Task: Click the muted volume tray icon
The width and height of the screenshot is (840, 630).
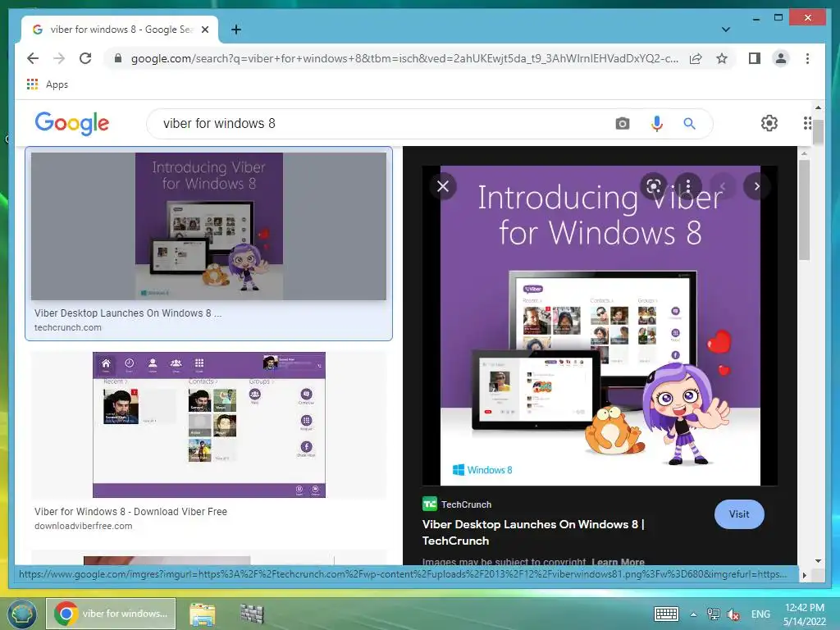Action: [x=733, y=614]
